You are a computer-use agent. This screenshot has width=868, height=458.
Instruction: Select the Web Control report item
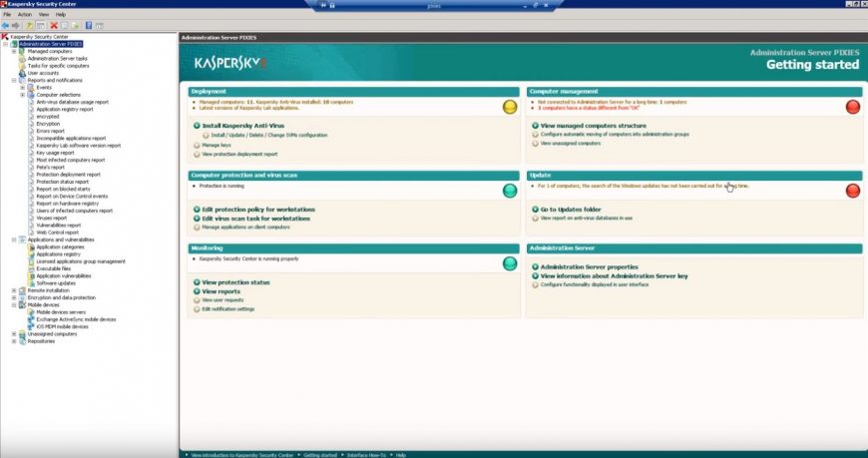[58, 232]
